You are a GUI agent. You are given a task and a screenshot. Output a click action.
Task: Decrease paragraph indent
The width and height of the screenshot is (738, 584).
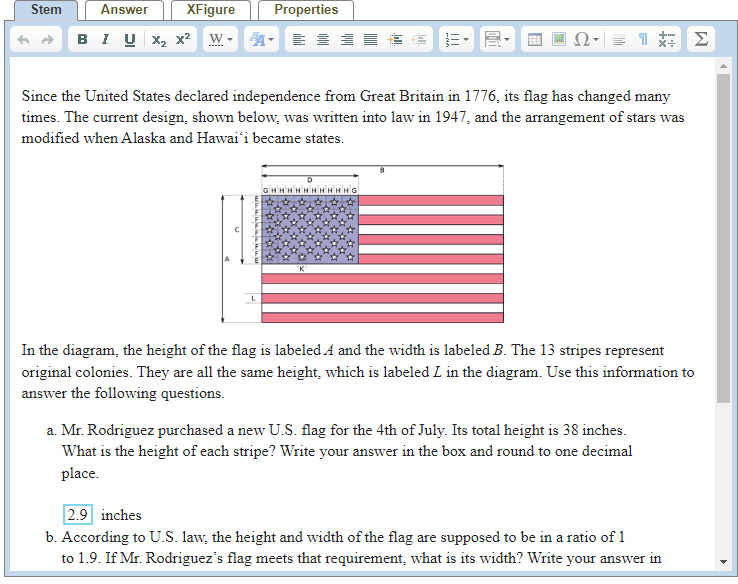point(418,39)
